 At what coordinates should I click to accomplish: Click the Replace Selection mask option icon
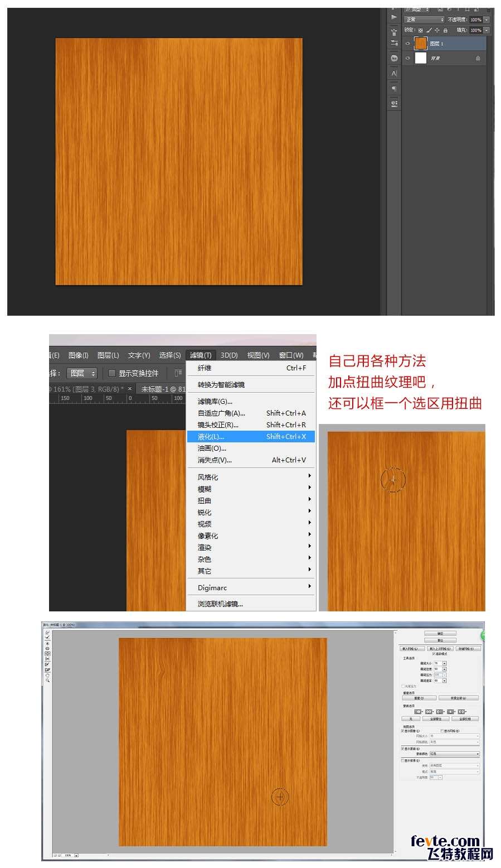pos(418,712)
